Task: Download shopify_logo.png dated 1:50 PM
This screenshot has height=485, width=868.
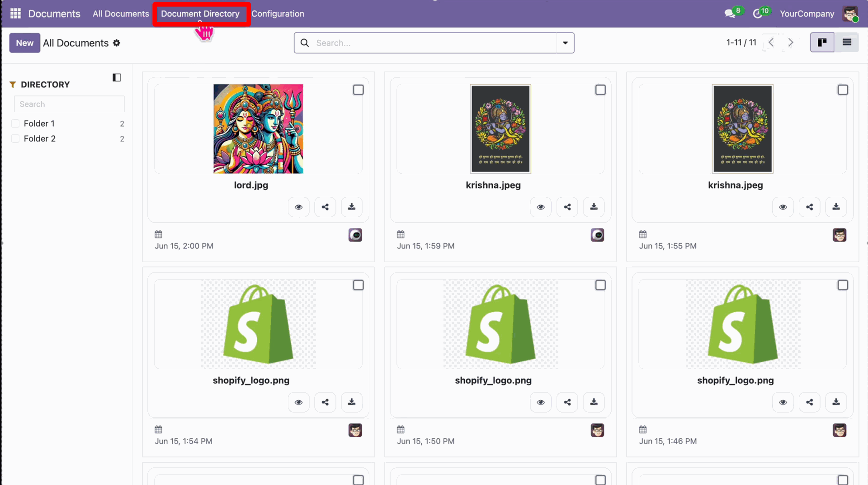Action: coord(594,402)
